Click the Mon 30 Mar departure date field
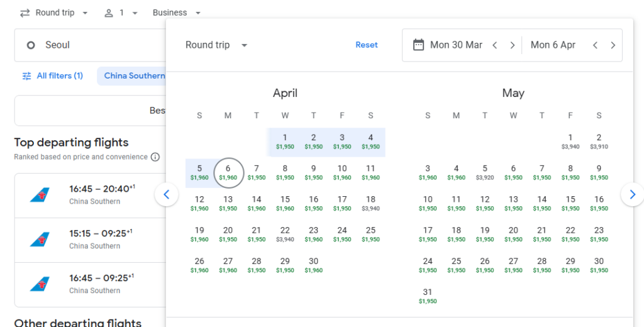The width and height of the screenshot is (644, 327). [x=456, y=45]
